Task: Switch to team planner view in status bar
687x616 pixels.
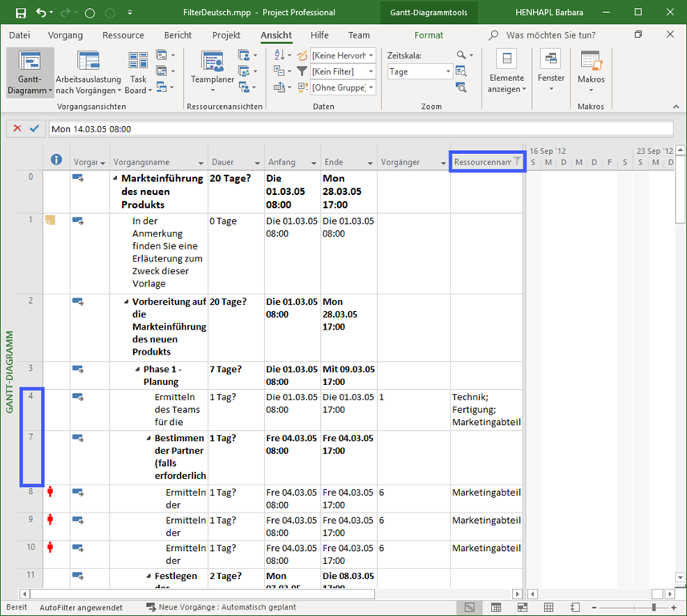Action: (522, 607)
